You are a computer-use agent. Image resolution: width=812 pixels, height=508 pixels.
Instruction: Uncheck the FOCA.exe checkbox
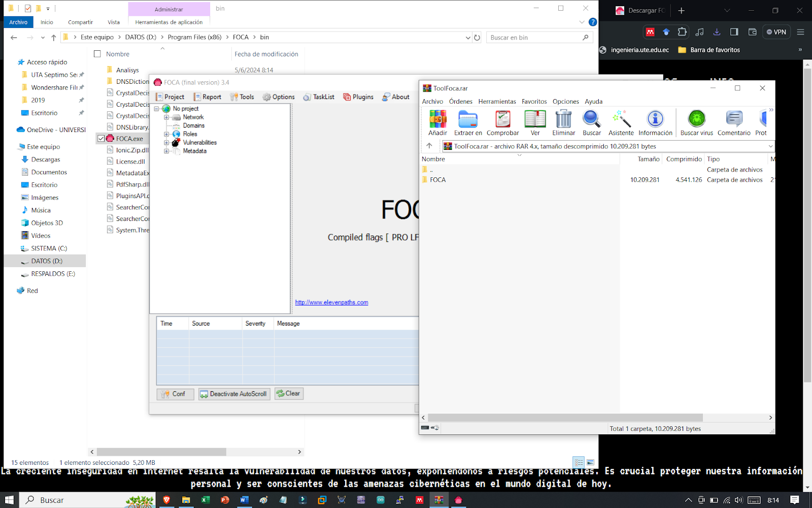[x=101, y=138]
